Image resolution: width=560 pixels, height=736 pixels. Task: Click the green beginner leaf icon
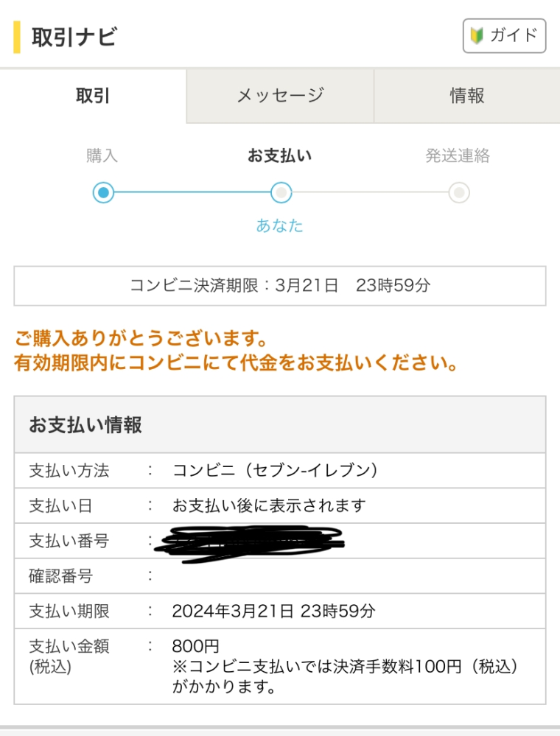[477, 35]
